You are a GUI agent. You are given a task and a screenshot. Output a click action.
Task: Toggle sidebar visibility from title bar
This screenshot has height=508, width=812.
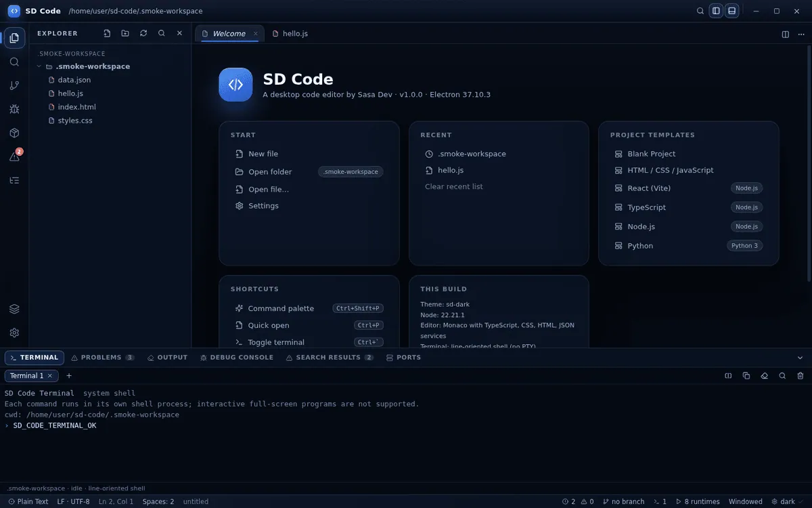[716, 11]
